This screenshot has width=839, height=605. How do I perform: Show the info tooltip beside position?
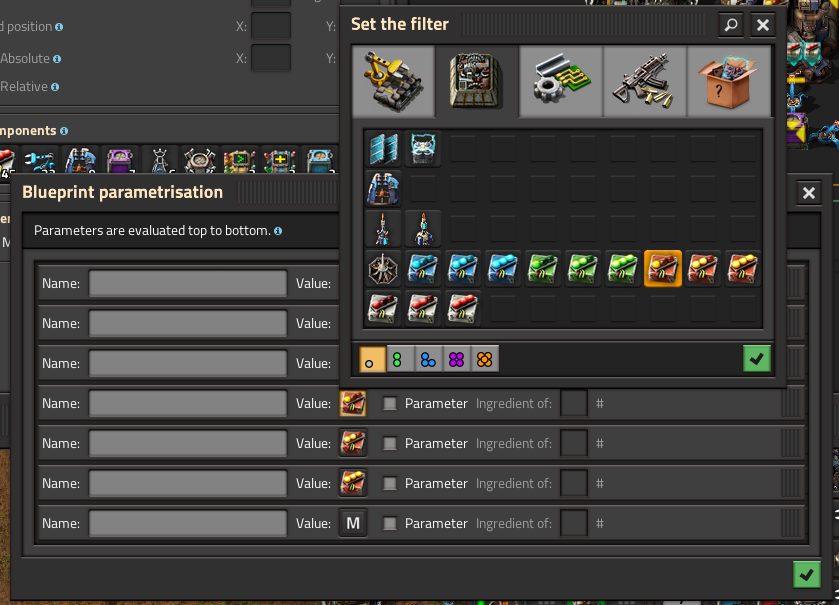[59, 27]
